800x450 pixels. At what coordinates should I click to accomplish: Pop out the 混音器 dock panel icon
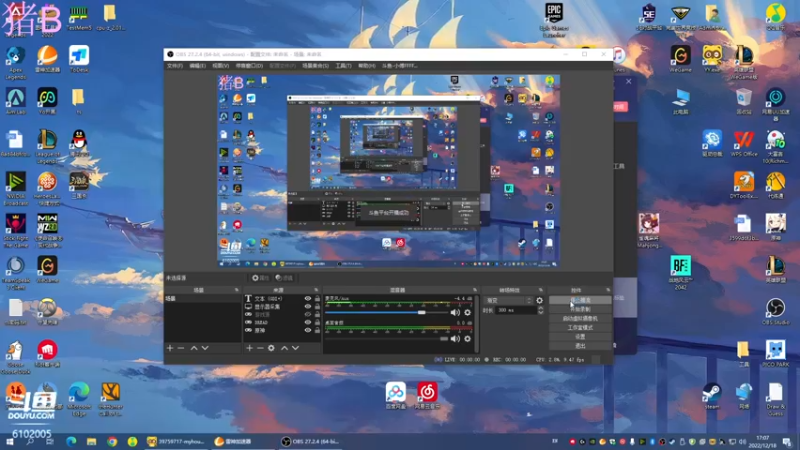tap(475, 290)
